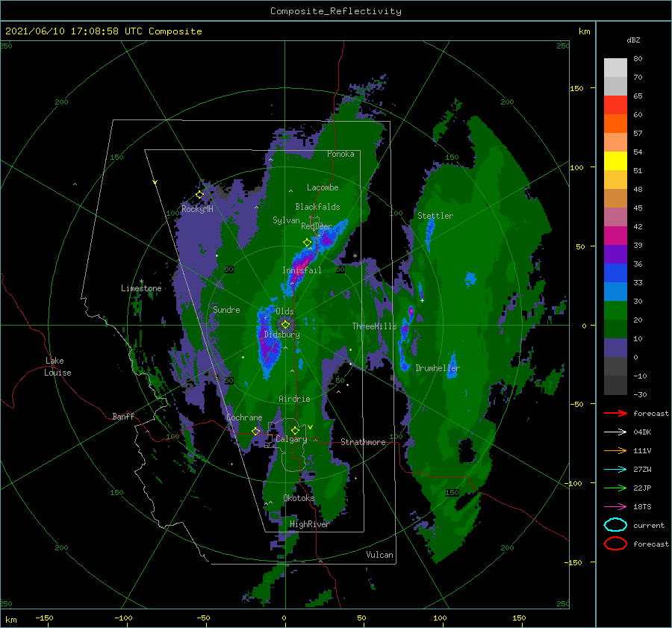Select the Didsbury town label
This screenshot has height=628, width=672.
pyautogui.click(x=281, y=335)
